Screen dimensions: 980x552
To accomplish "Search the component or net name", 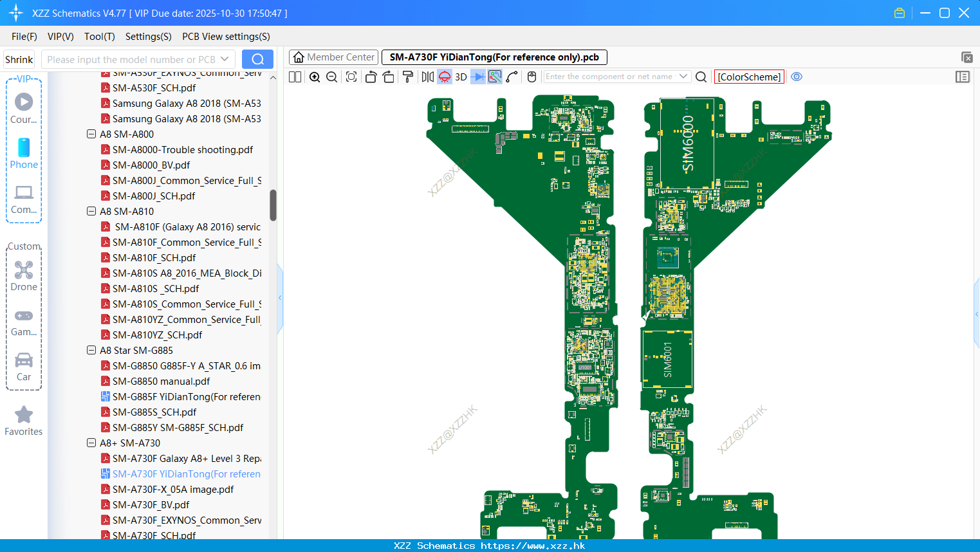I will pyautogui.click(x=701, y=77).
